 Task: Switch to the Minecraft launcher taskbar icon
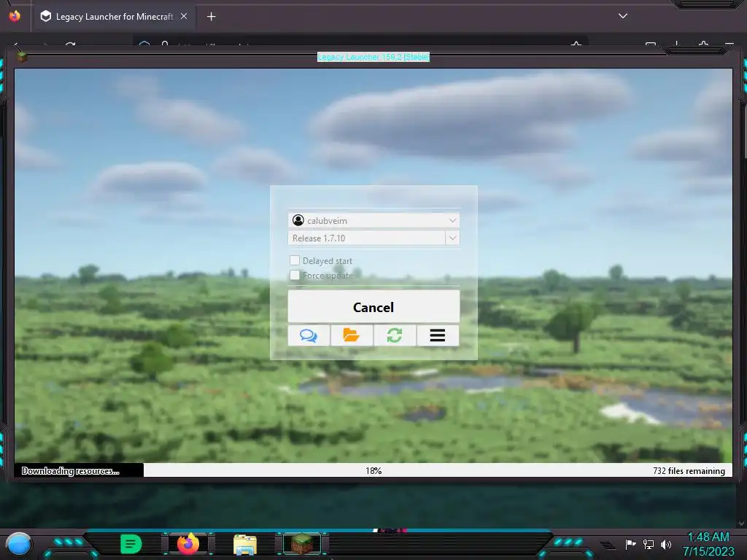tap(302, 544)
